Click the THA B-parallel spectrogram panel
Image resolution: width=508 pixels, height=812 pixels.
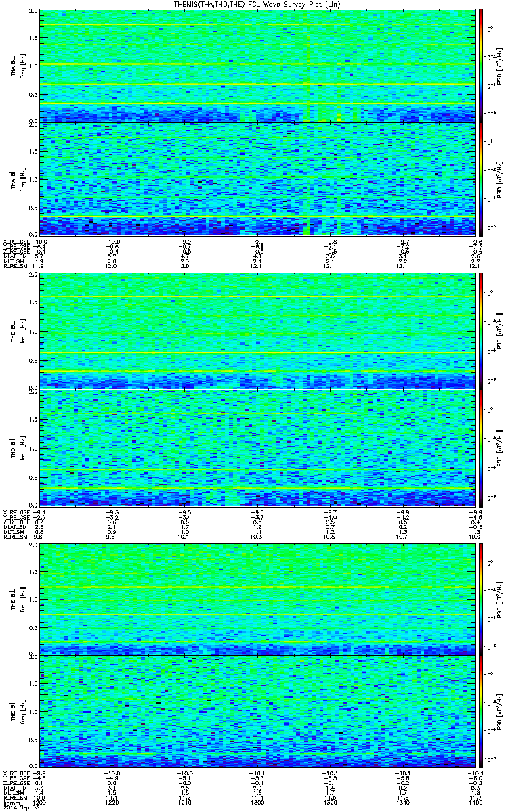256,179
